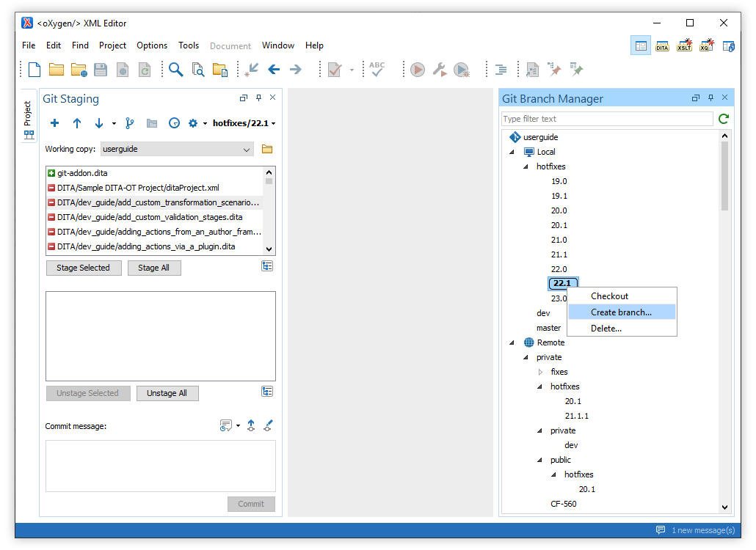
Task: Click the status bar messages speech-bubble icon
Action: point(661,529)
